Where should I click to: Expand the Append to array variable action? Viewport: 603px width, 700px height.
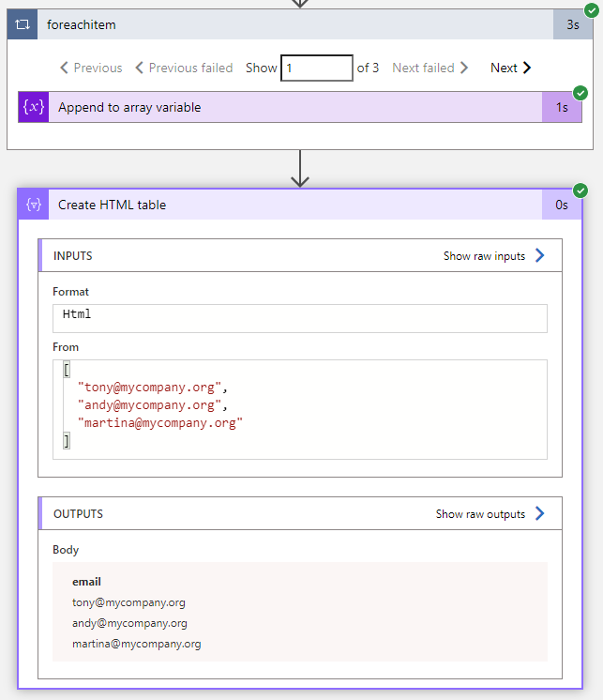pos(281,107)
